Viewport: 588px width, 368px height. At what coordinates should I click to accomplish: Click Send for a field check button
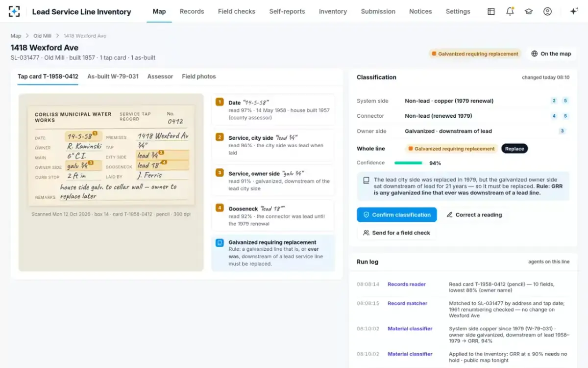pos(396,233)
